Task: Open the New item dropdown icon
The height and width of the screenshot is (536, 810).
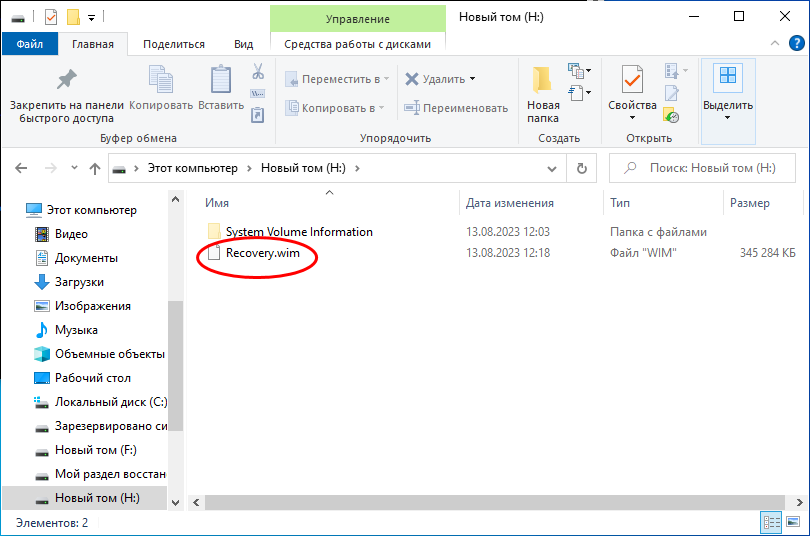Action: coord(580,70)
